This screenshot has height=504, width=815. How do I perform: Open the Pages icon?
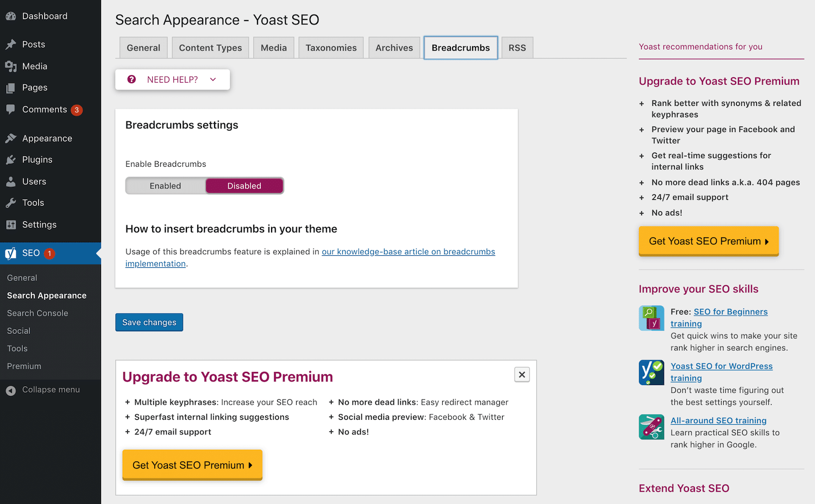pyautogui.click(x=11, y=87)
